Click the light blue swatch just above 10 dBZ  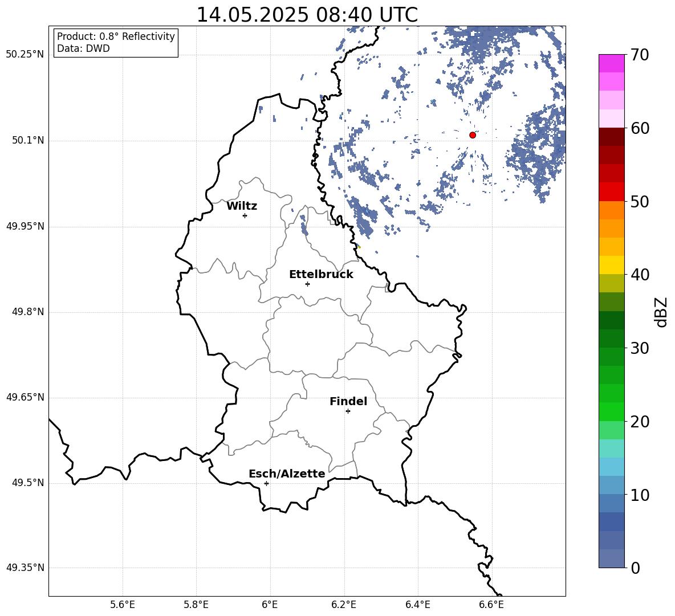(612, 486)
